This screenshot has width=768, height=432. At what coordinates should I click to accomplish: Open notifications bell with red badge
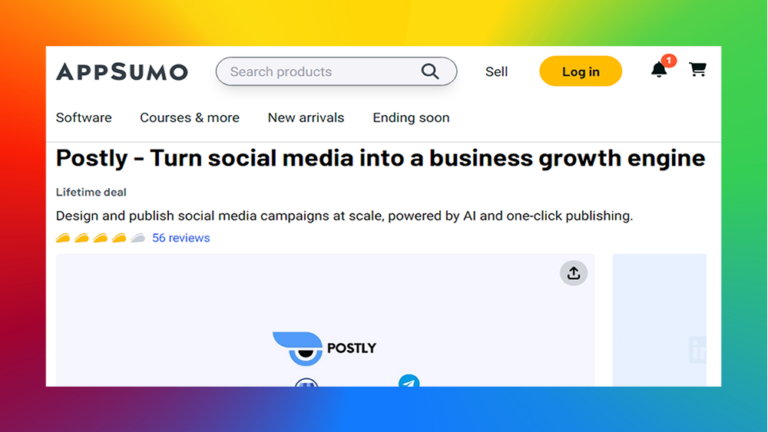[659, 70]
